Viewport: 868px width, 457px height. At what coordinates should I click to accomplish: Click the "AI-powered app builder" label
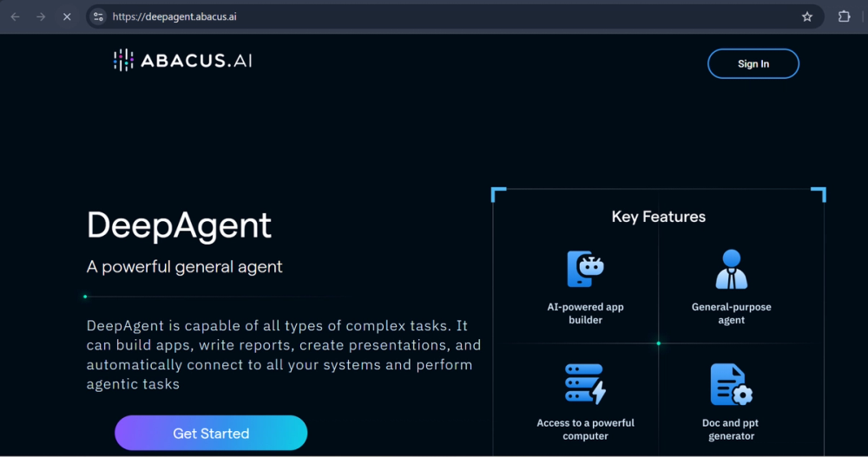pyautogui.click(x=585, y=313)
